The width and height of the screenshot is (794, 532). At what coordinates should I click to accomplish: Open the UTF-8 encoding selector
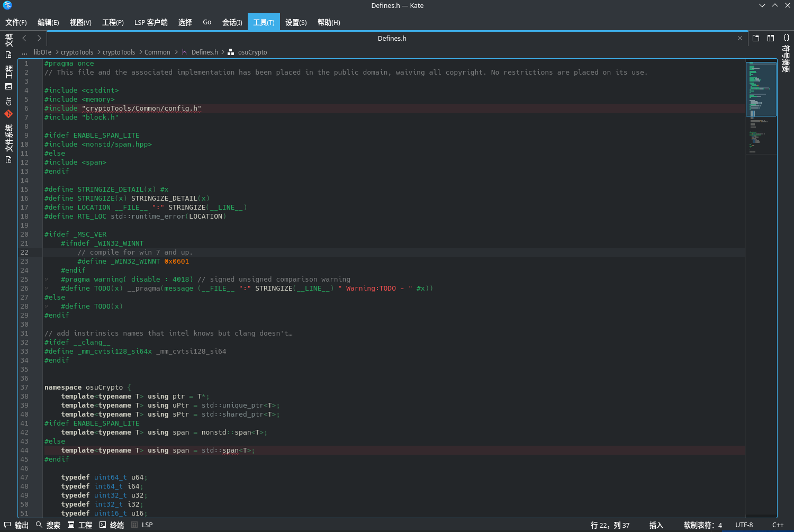pyautogui.click(x=744, y=525)
